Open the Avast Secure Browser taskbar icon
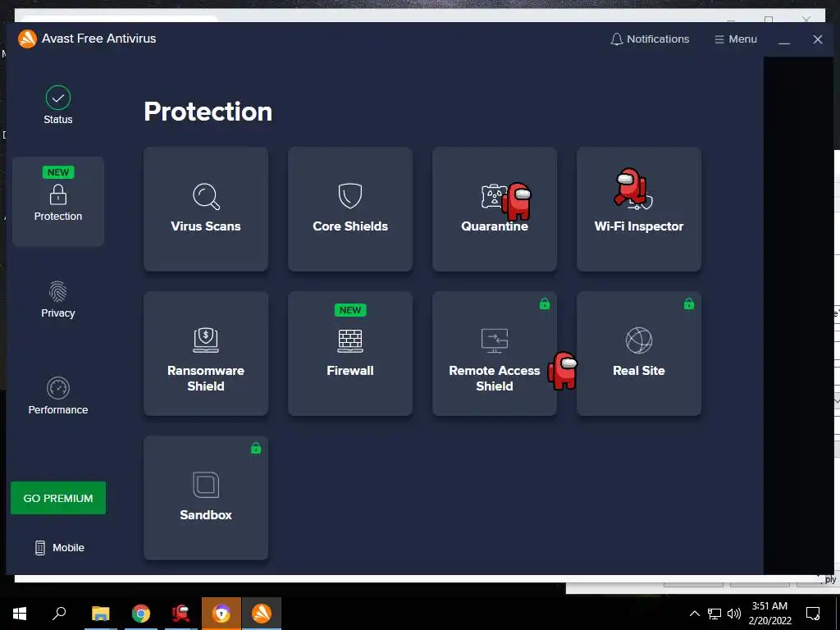Viewport: 840px width, 630px height. (221, 614)
